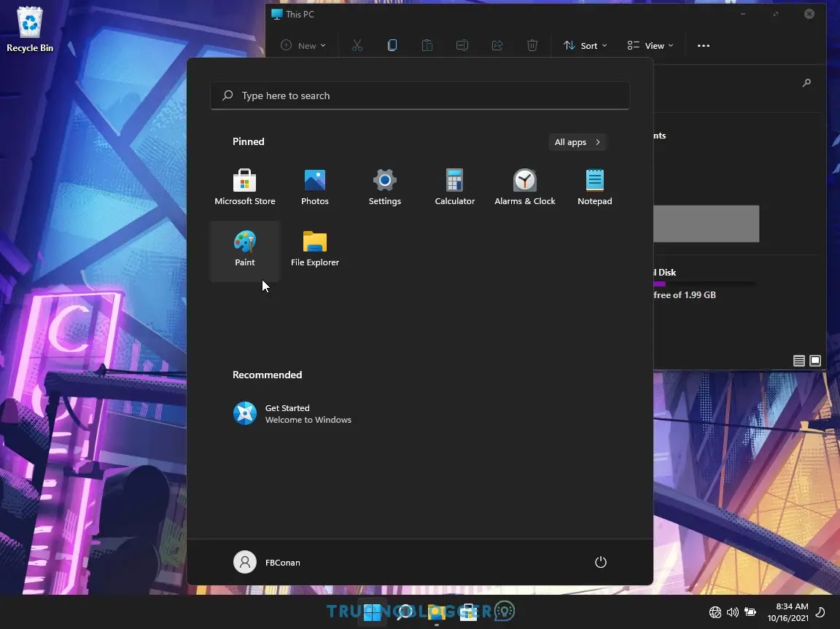840x629 pixels.
Task: Click Share icon in This PC toolbar
Action: (x=497, y=45)
